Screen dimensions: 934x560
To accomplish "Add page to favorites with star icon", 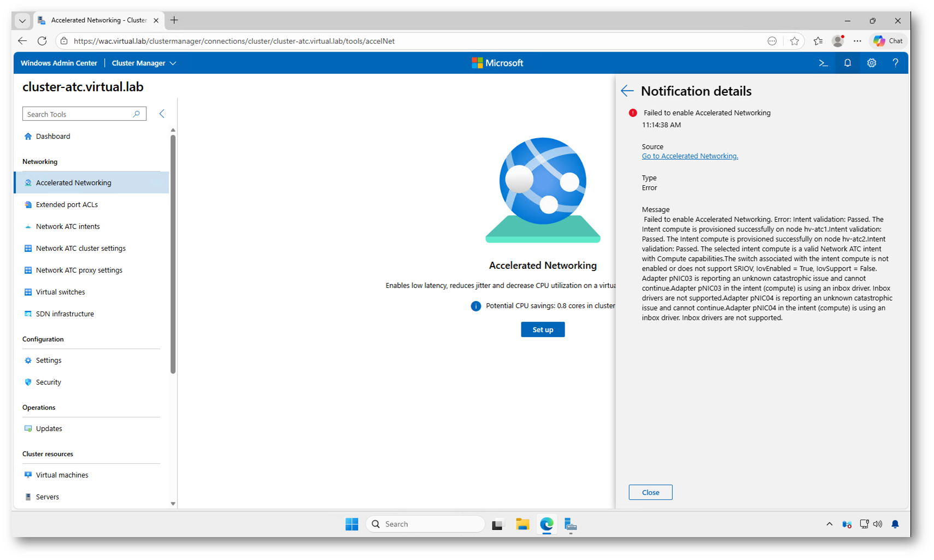I will tap(794, 41).
